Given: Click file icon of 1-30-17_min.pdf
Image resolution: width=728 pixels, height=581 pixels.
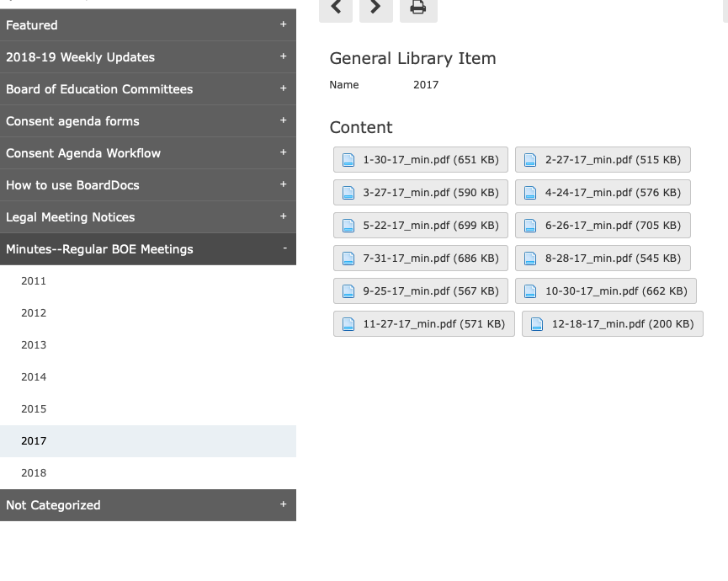Looking at the screenshot, I should pyautogui.click(x=348, y=160).
